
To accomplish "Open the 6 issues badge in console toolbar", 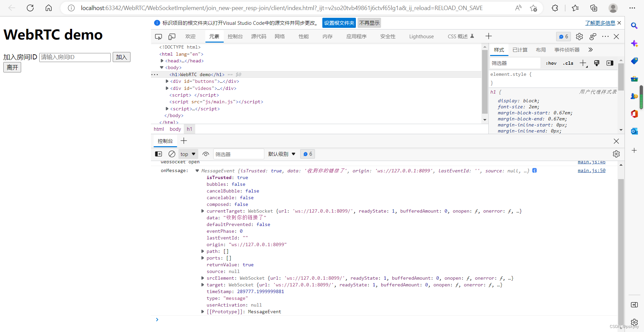I will coord(308,154).
